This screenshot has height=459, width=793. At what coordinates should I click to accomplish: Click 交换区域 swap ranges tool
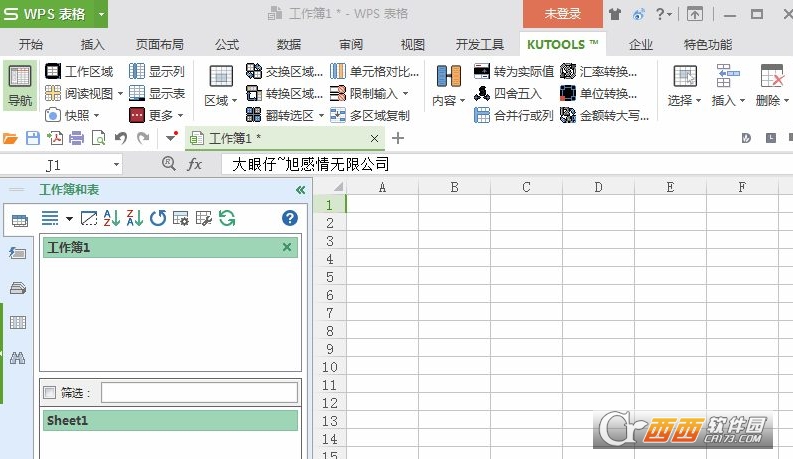[284, 71]
